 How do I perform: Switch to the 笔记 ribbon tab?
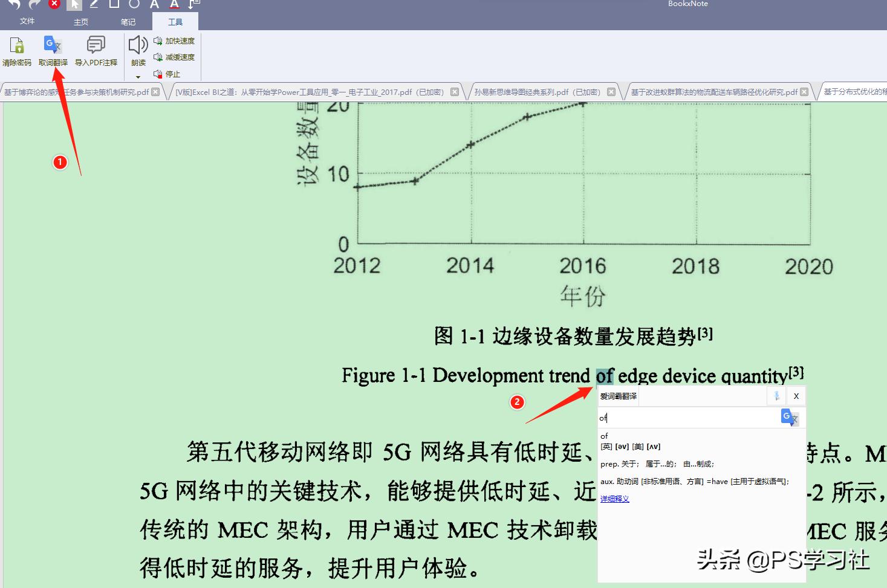pos(128,22)
